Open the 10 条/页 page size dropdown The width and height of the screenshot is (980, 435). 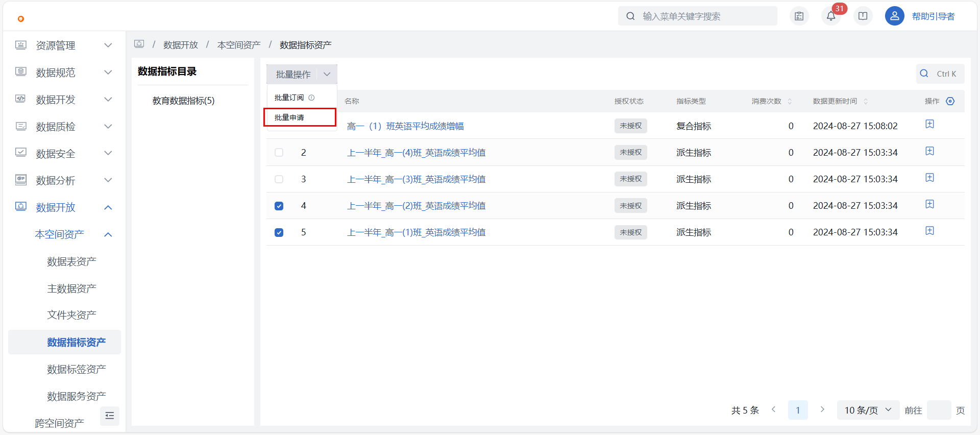point(868,410)
